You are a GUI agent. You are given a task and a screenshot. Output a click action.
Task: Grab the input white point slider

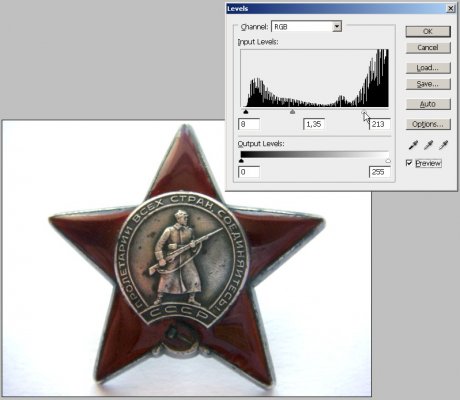coord(364,112)
